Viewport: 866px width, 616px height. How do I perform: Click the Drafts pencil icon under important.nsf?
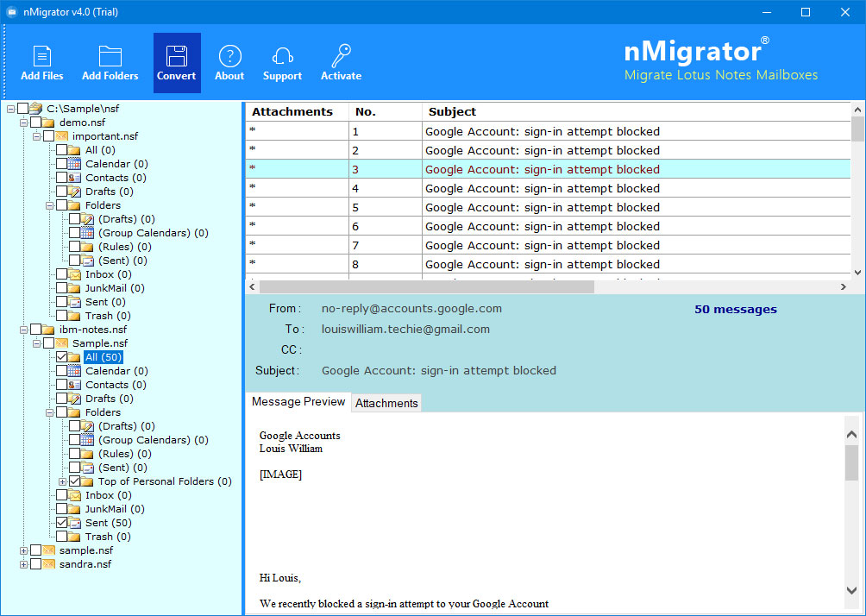[x=74, y=192]
